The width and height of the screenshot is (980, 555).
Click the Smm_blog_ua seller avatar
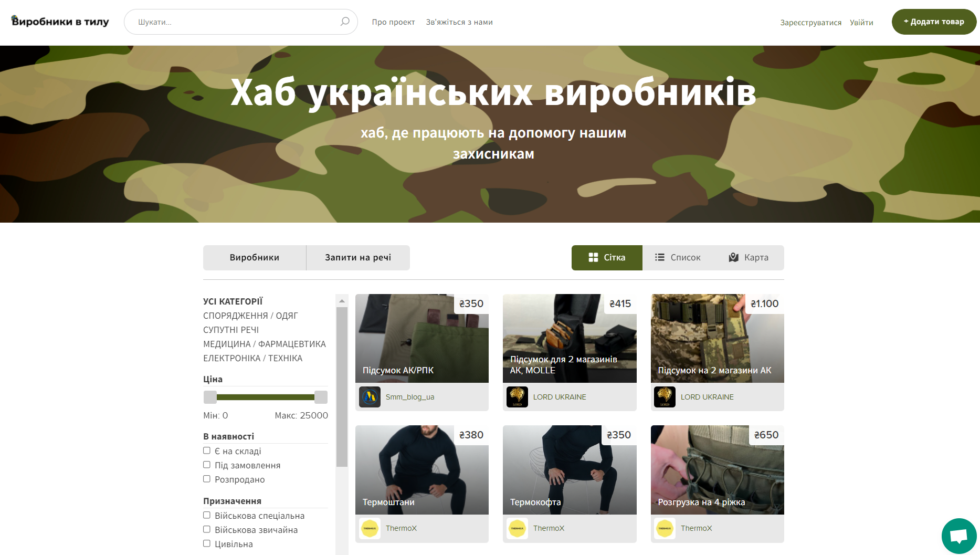click(x=370, y=397)
